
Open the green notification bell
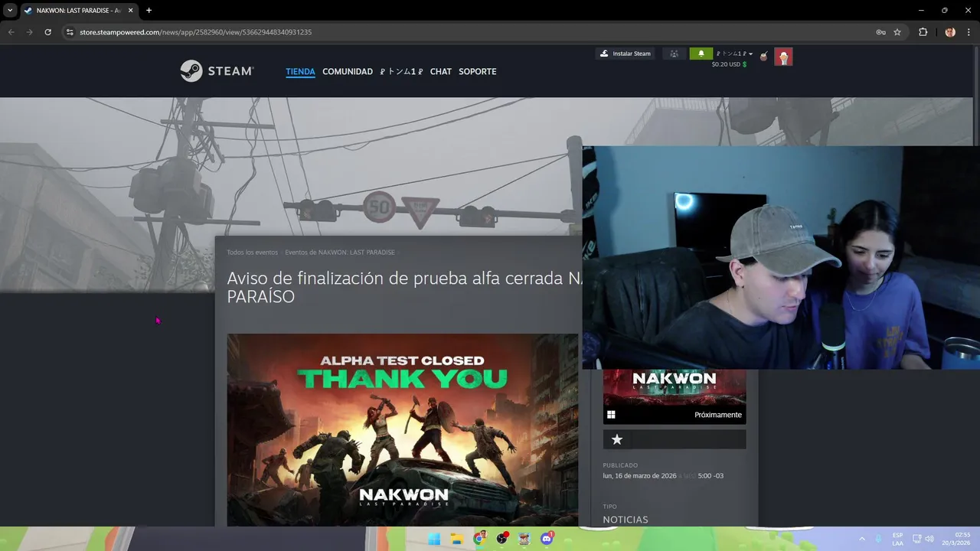(x=701, y=54)
